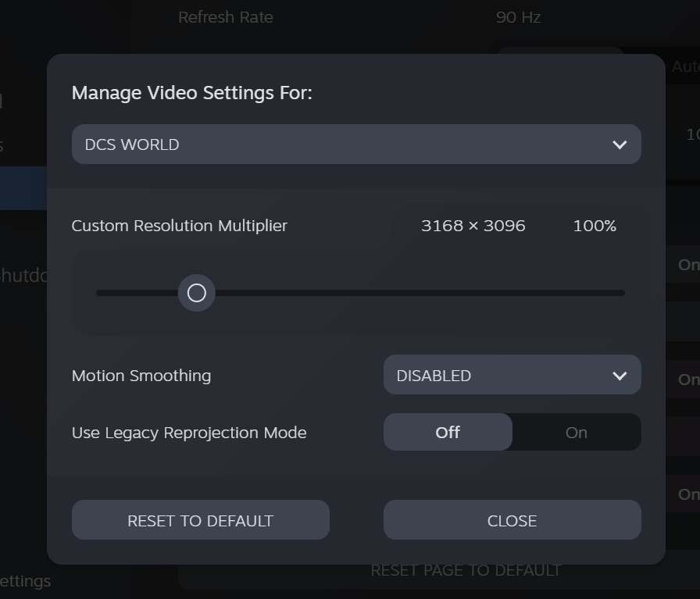Click the Custom Resolution Multiplier slider handle
This screenshot has height=599, width=700.
tap(196, 293)
